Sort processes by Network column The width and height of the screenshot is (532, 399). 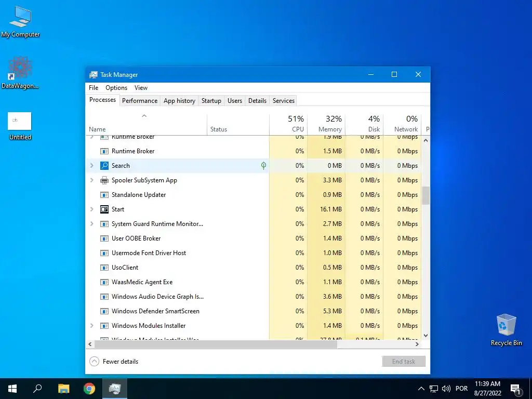coord(402,124)
